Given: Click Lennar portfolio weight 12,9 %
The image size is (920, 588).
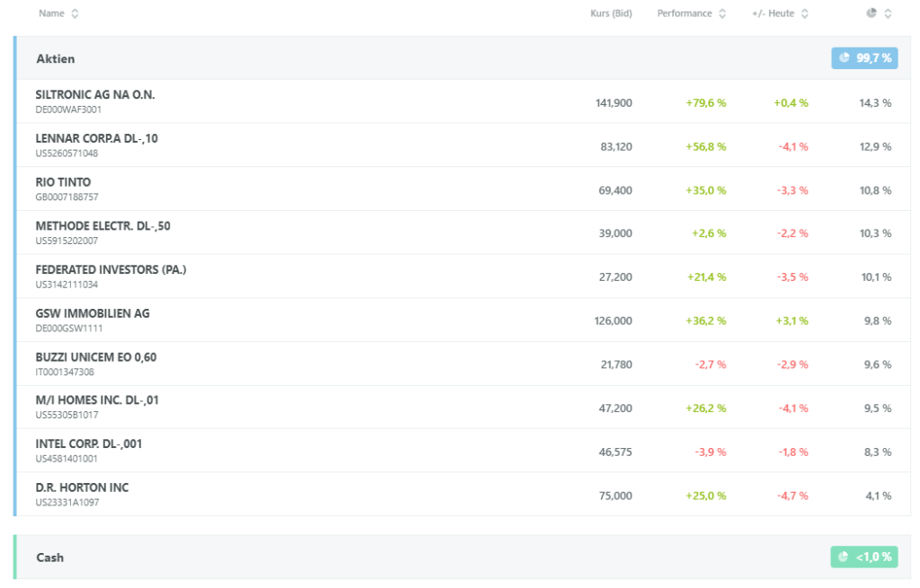Looking at the screenshot, I should 875,146.
